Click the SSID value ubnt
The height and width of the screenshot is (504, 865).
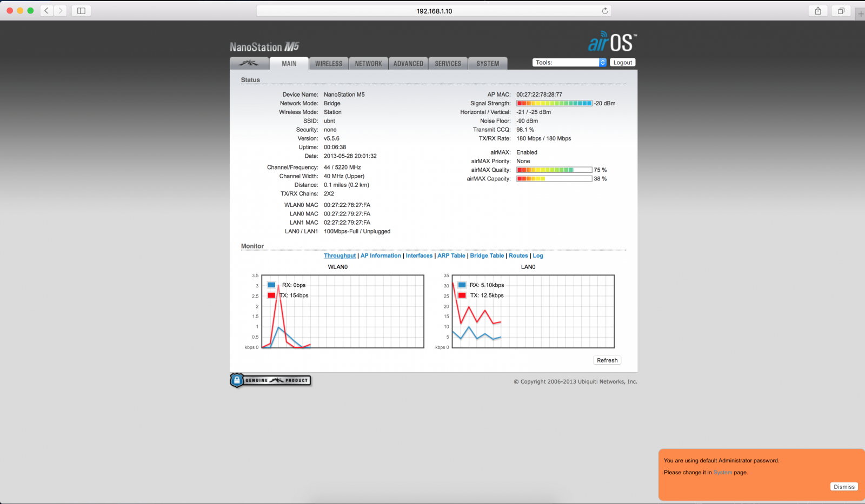pos(329,121)
